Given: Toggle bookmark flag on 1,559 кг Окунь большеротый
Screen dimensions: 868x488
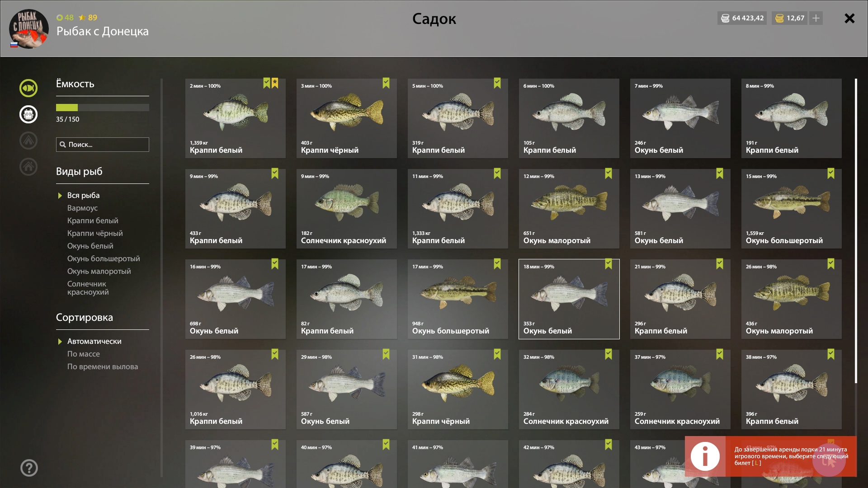Looking at the screenshot, I should [x=831, y=174].
